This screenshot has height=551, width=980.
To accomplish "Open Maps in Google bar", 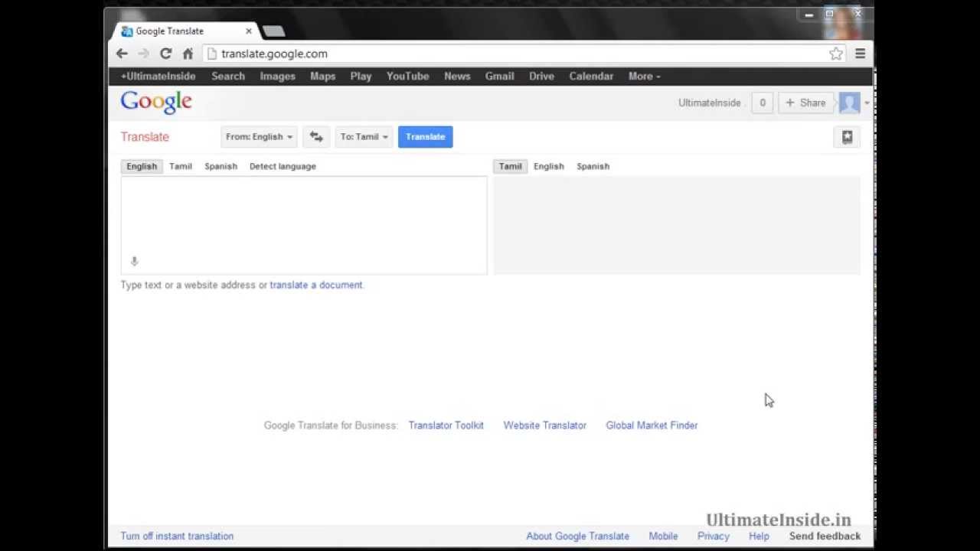I will click(322, 77).
